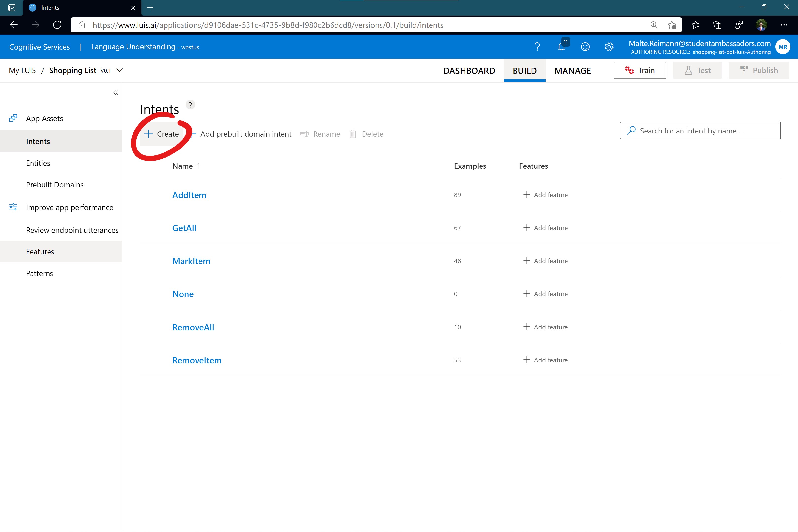This screenshot has height=532, width=798.
Task: Switch to the DASHBOARD tab
Action: [x=469, y=71]
